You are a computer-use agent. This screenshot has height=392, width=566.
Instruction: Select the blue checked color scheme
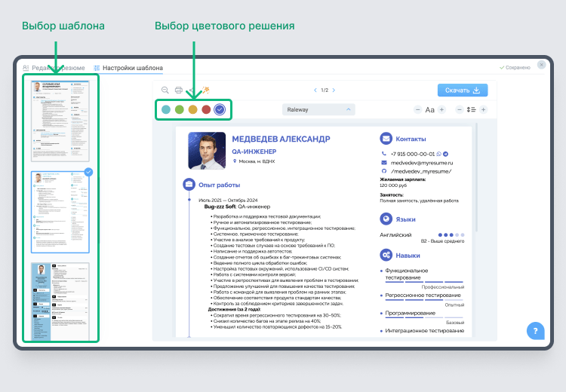pyautogui.click(x=220, y=109)
